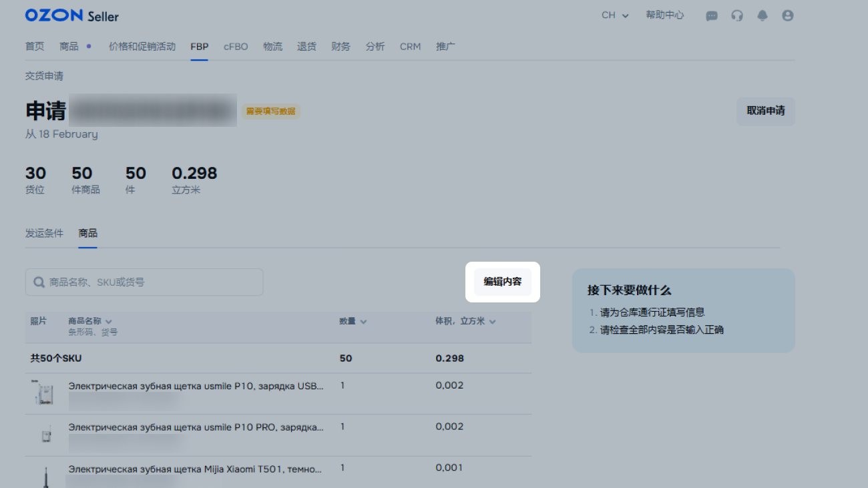Go to 价格和促销活动 menu
This screenshot has width=868, height=488.
point(142,47)
